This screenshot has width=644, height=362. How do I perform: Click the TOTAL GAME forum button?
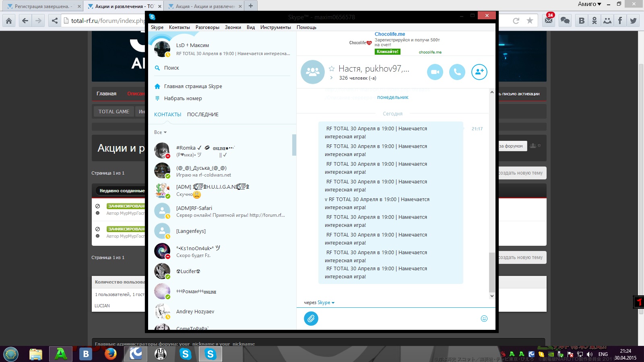click(114, 112)
